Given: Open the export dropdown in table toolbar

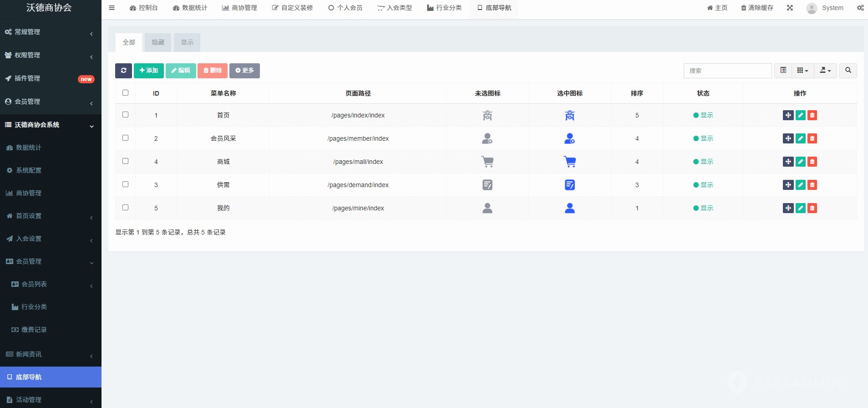Looking at the screenshot, I should point(825,71).
